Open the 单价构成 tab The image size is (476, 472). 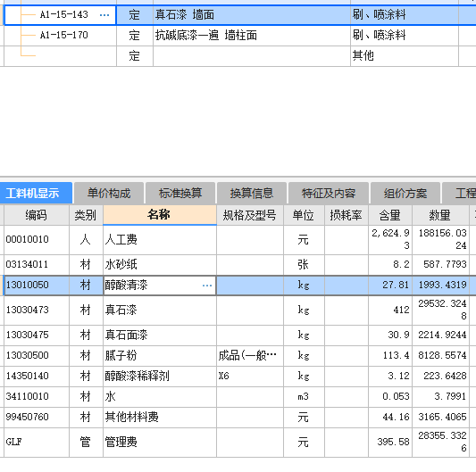109,193
